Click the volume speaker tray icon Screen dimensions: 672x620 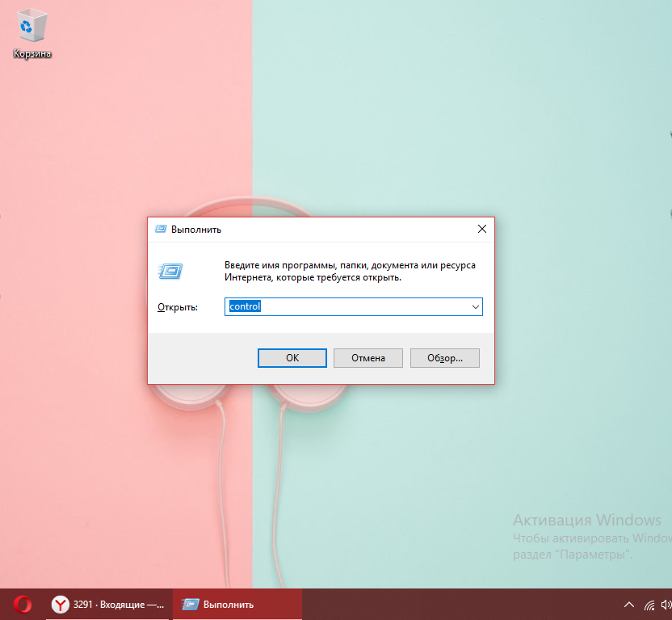pyautogui.click(x=666, y=605)
